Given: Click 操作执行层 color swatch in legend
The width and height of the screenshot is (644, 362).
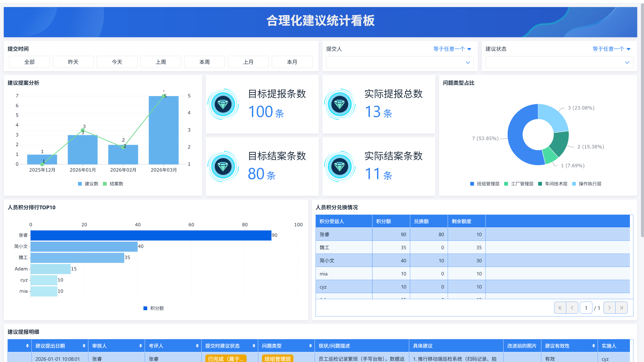Looking at the screenshot, I should 574,184.
